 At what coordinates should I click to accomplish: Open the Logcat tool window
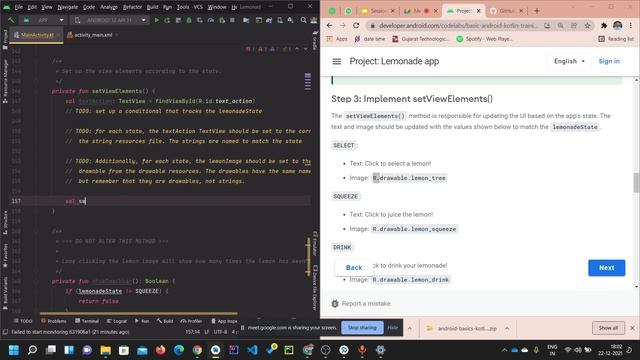(117, 321)
